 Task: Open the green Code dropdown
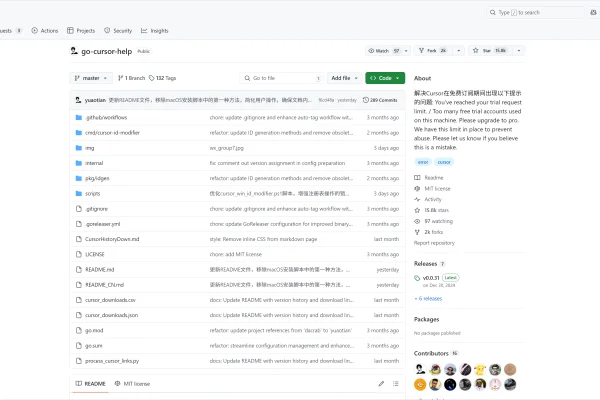[x=385, y=78]
